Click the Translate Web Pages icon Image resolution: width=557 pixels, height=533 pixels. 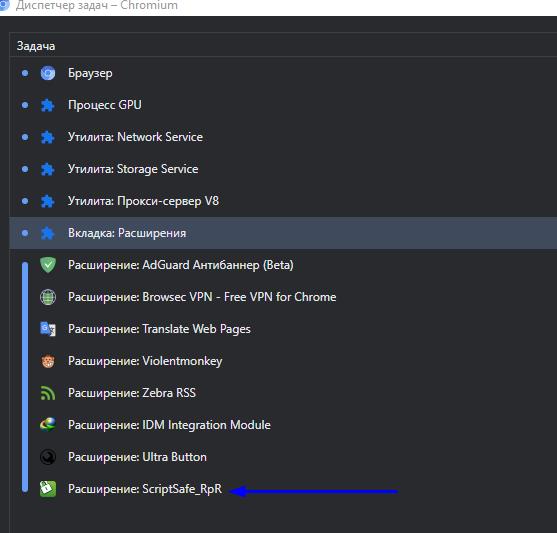click(48, 329)
